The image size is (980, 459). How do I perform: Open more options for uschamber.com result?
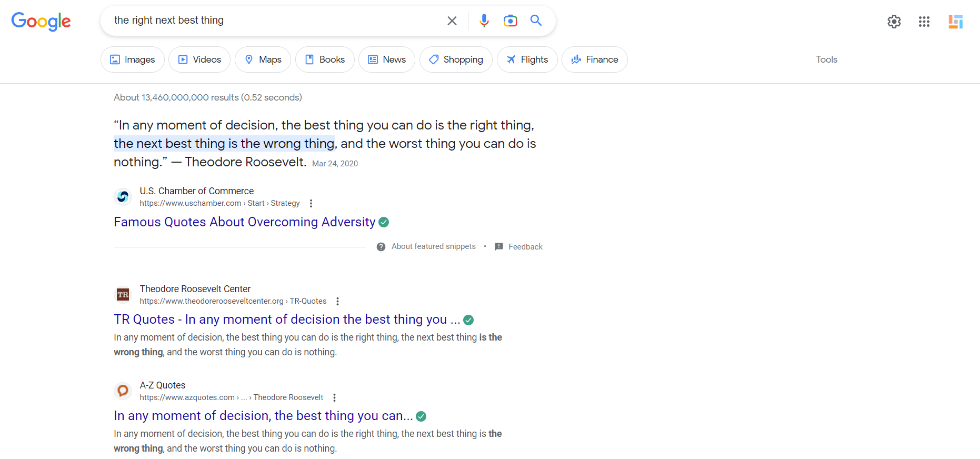coord(311,203)
